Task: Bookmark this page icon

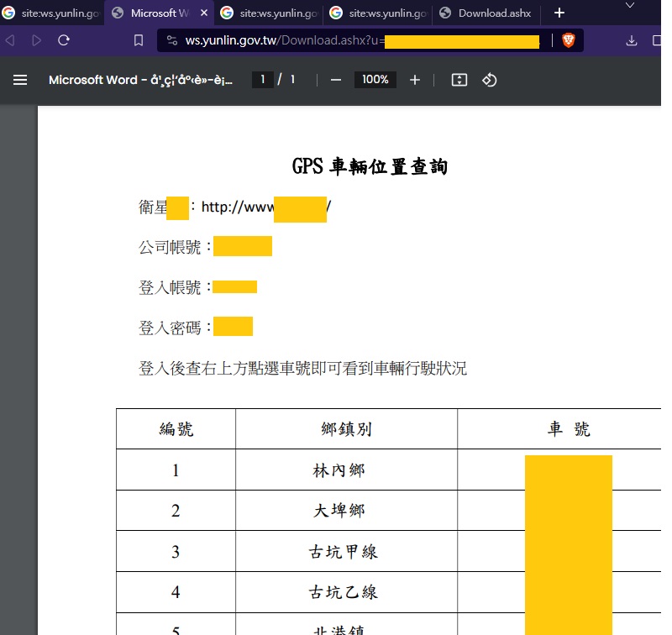Action: click(x=139, y=40)
